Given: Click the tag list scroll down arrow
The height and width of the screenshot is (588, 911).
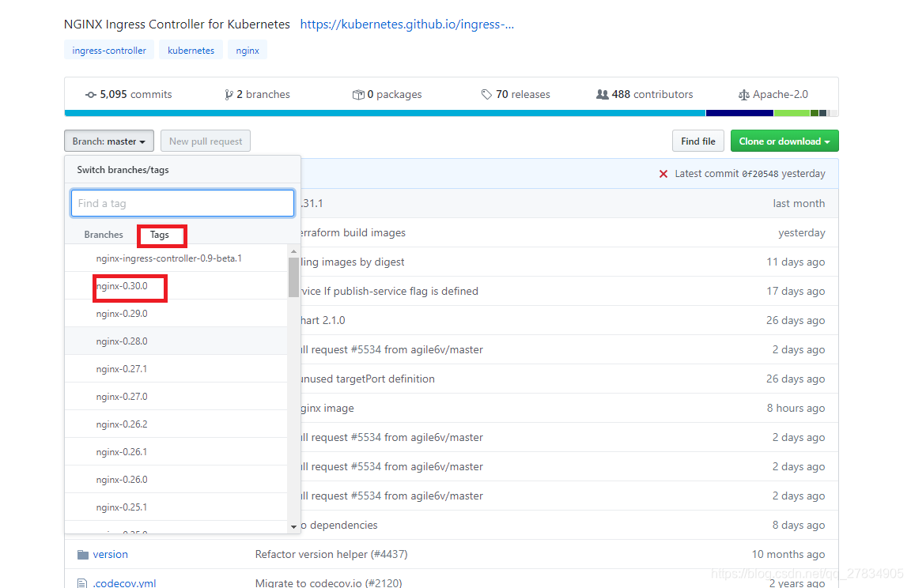Looking at the screenshot, I should (293, 526).
